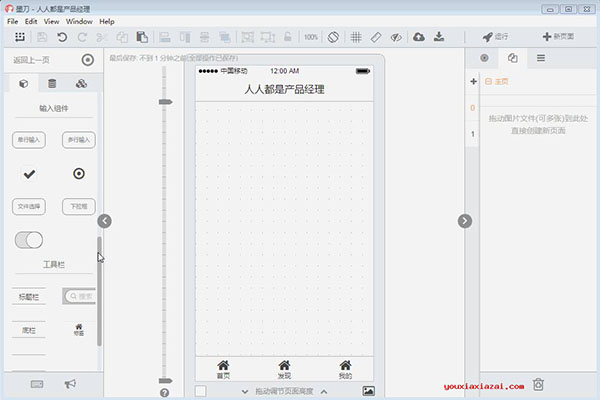
Task: Select the home tab icon component
Action: 79,330
